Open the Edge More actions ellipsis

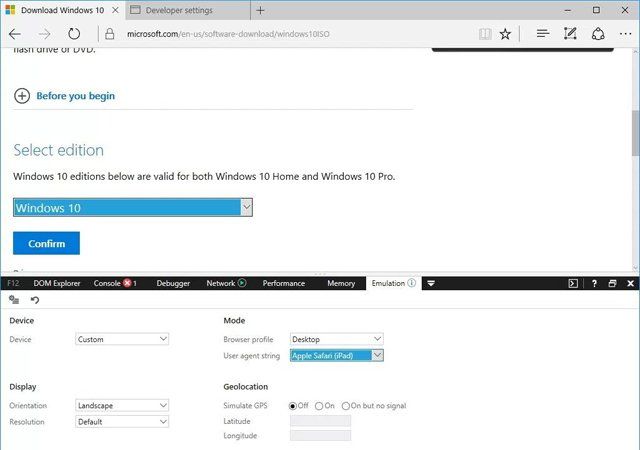(x=625, y=34)
